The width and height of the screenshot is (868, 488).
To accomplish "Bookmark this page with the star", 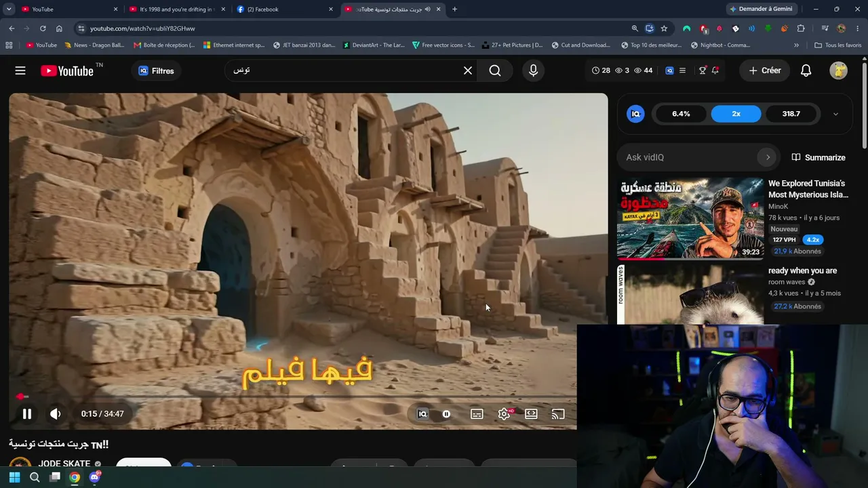I will (x=664, y=28).
